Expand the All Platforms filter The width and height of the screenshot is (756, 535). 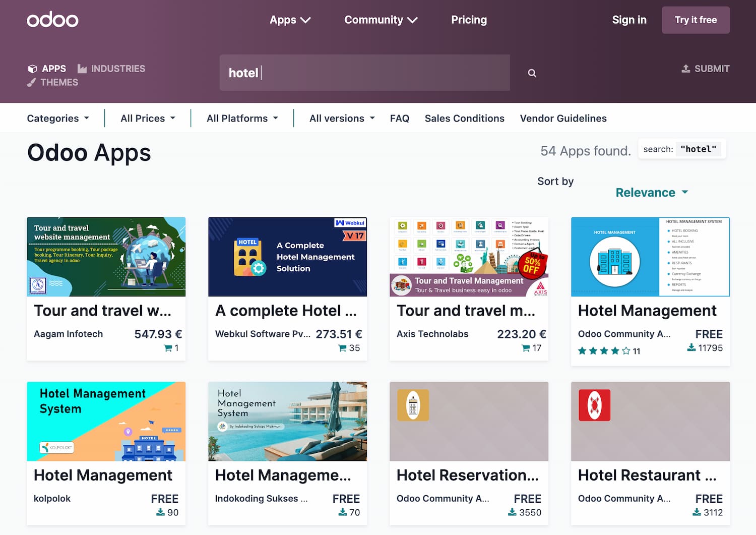click(x=242, y=118)
